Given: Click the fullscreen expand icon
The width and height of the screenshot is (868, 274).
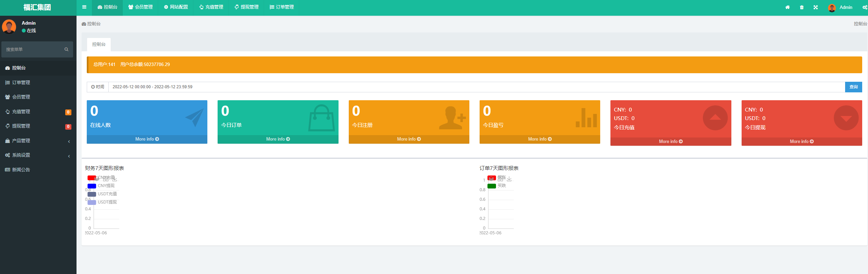Looking at the screenshot, I should [816, 7].
